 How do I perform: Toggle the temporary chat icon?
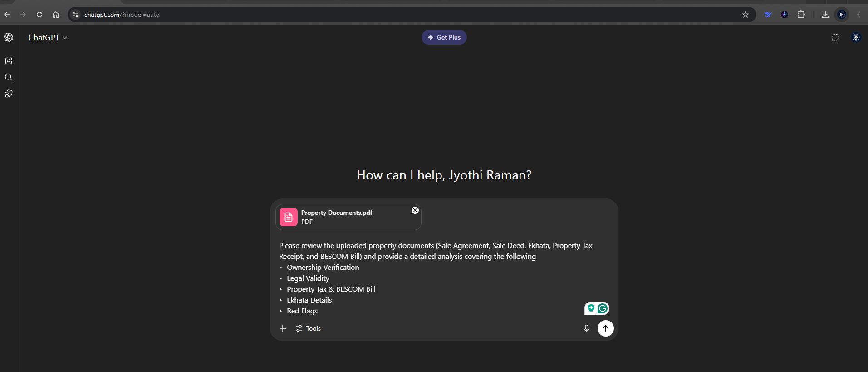tap(835, 38)
